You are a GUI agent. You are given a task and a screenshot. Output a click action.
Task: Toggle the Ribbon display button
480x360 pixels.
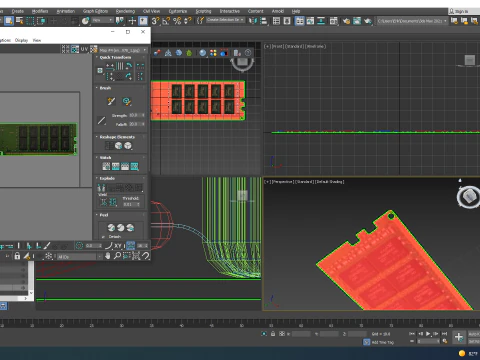point(300,21)
